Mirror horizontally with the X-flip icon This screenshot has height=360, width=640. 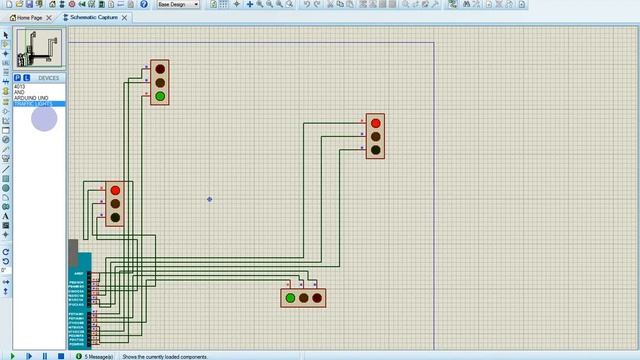point(5,282)
